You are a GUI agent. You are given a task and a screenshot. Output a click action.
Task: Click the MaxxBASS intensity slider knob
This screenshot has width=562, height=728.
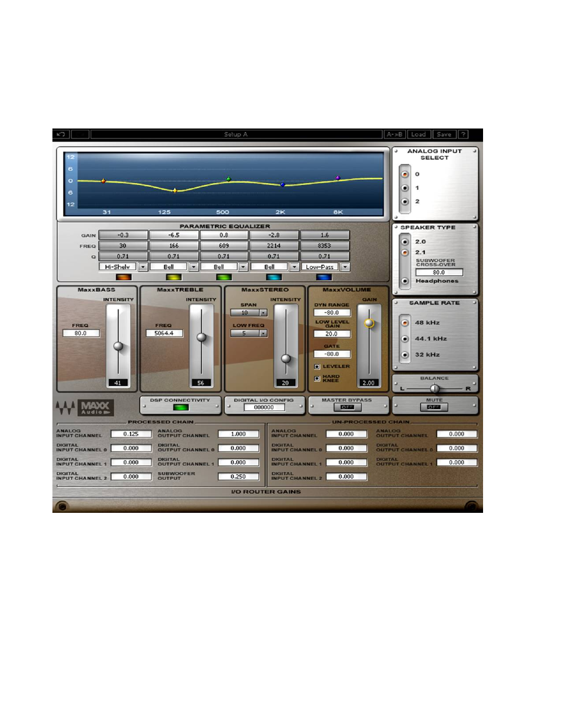tap(118, 346)
